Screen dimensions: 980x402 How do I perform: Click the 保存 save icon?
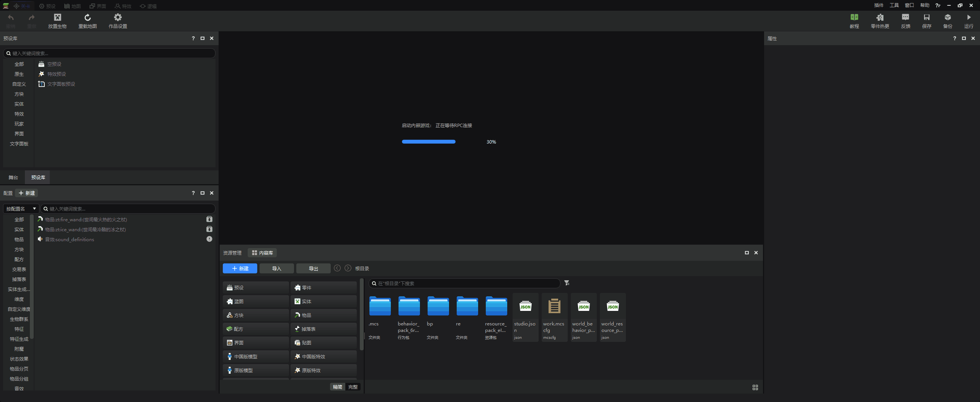tap(926, 18)
